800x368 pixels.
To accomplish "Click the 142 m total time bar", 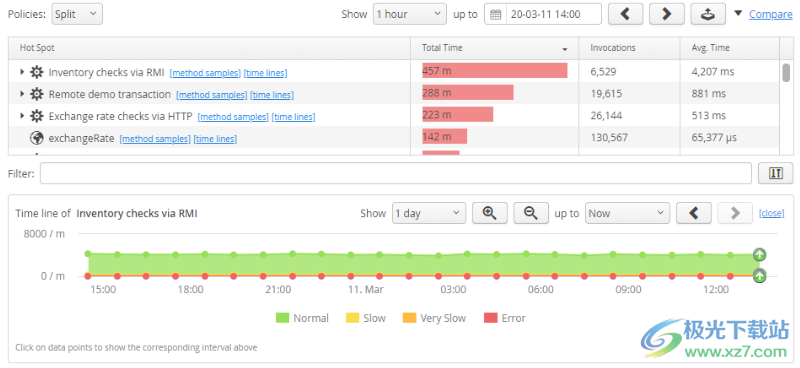I will [444, 137].
